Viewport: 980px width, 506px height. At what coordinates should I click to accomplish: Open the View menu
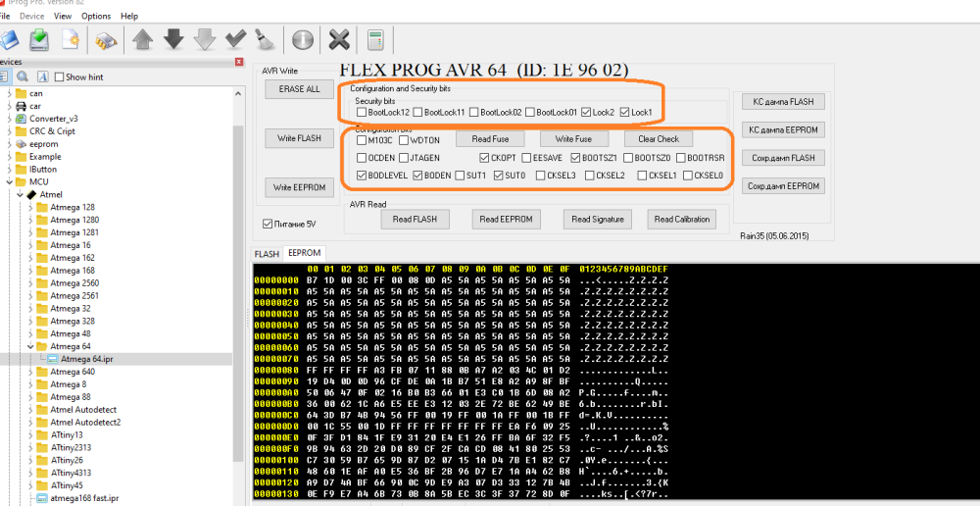(63, 16)
